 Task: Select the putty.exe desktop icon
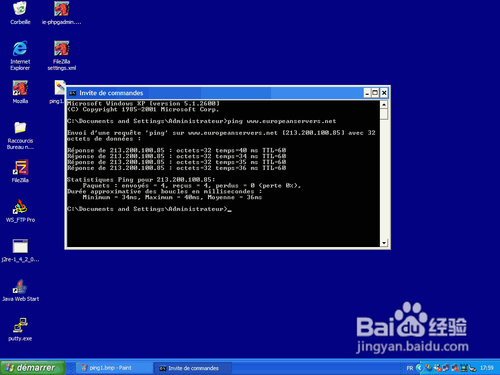click(x=20, y=329)
